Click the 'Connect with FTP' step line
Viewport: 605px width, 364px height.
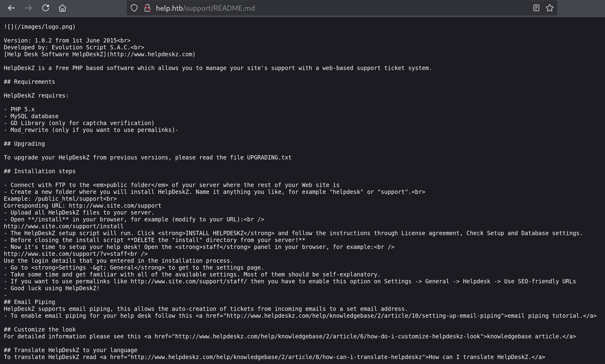coord(172,185)
